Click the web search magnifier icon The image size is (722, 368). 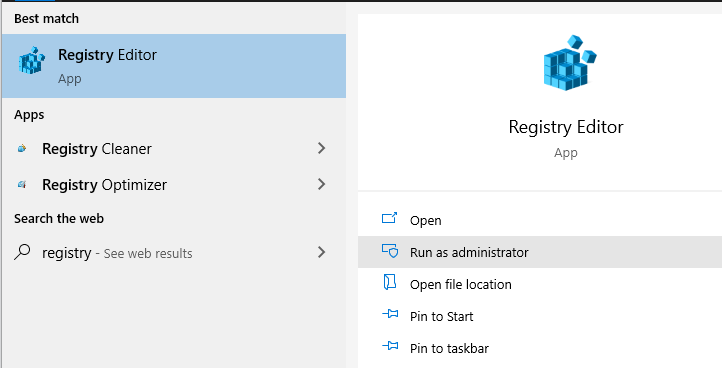(x=22, y=252)
